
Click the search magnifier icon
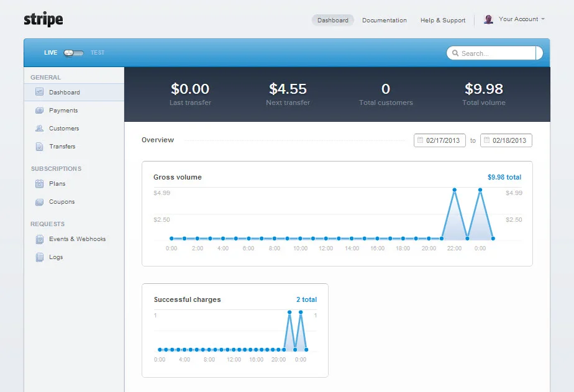pyautogui.click(x=455, y=53)
